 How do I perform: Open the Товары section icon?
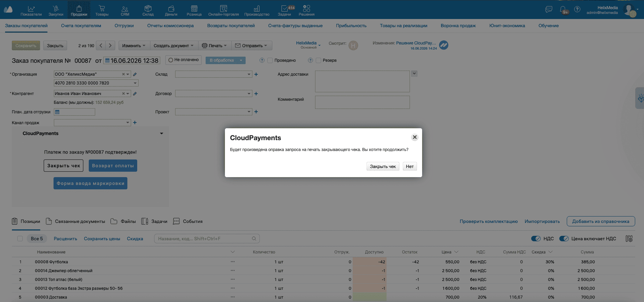pos(102,11)
